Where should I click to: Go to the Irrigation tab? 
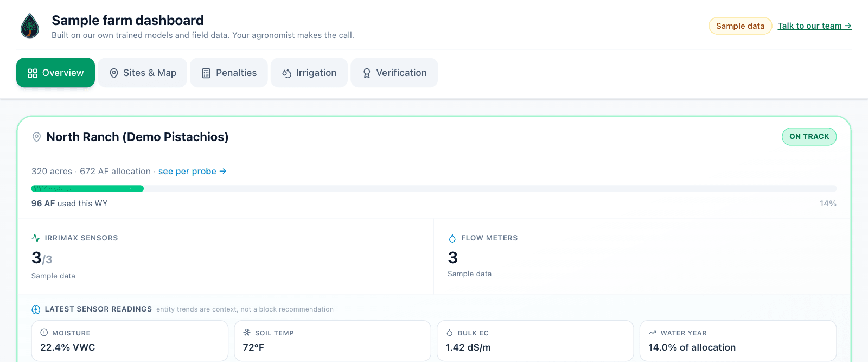click(309, 73)
